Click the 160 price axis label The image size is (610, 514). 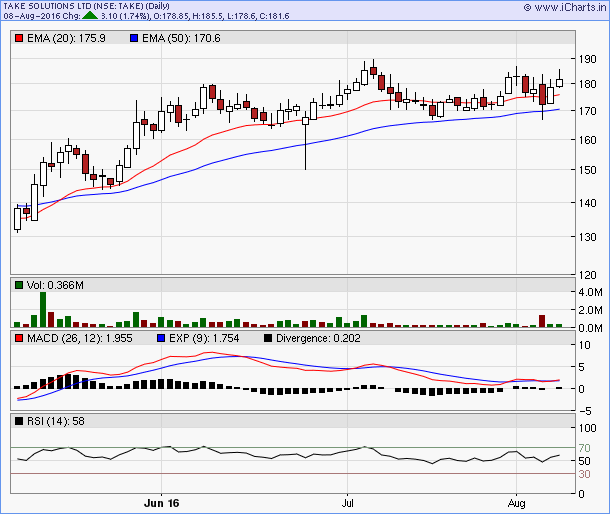(587, 140)
